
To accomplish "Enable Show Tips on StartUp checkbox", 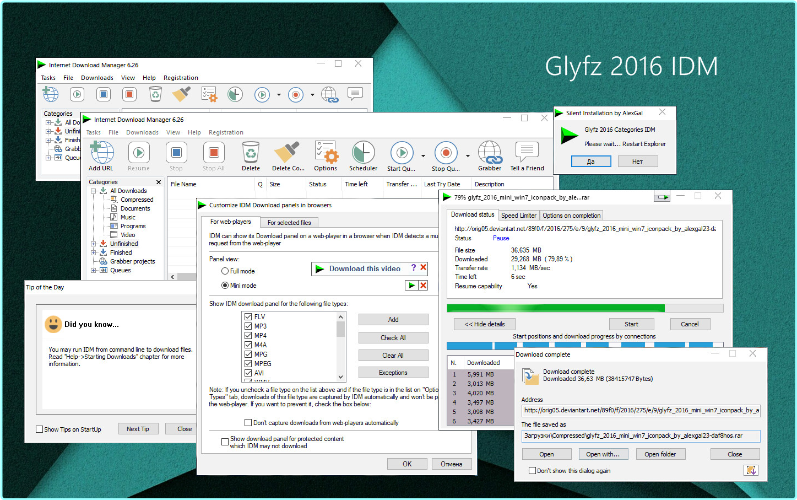I will (38, 429).
